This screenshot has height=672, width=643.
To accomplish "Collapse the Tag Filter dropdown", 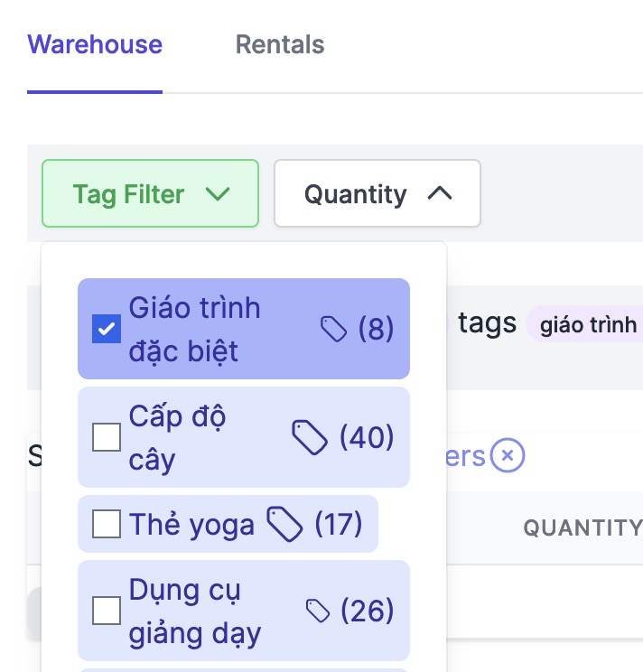I will click(x=150, y=194).
